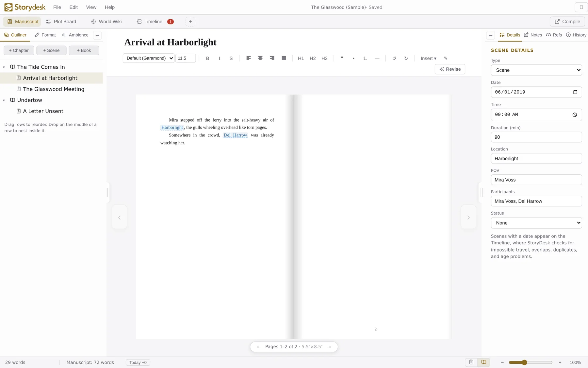Click the pencil icon in the toolbar
Viewport: 588px width, 368px height.
[446, 58]
